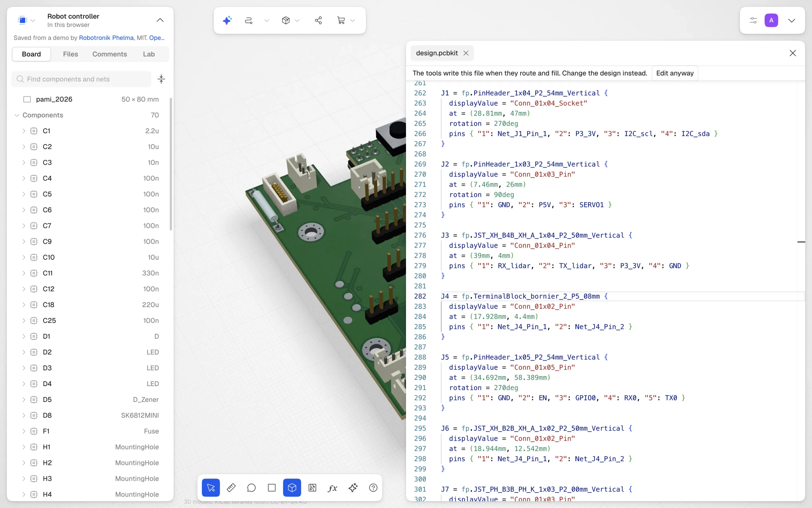This screenshot has width=812, height=508.
Task: Select the ruler measure tool
Action: (231, 487)
